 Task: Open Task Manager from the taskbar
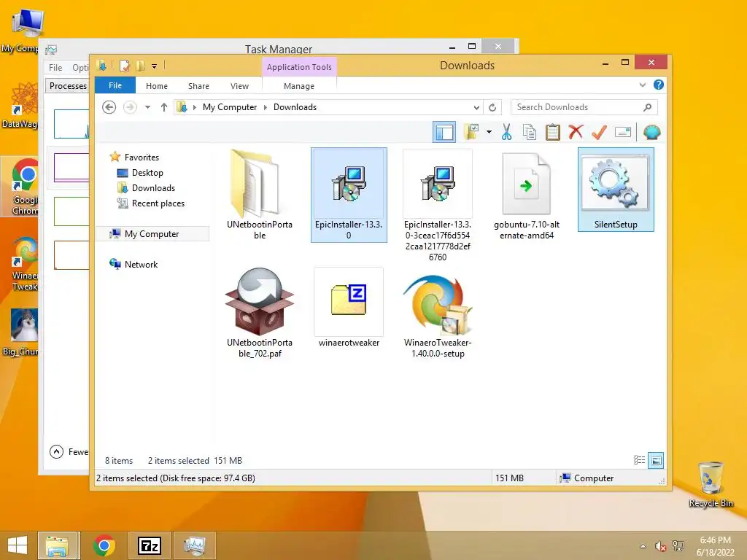(x=195, y=545)
